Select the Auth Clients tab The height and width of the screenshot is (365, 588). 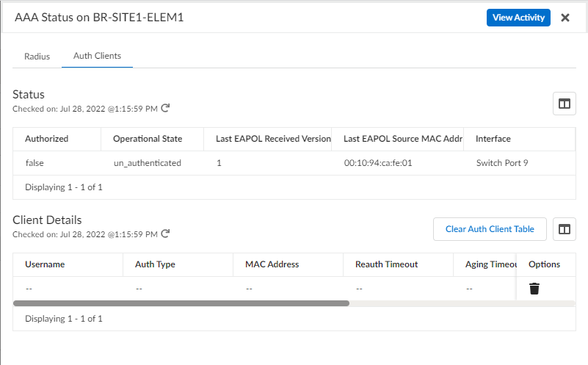[x=97, y=56]
